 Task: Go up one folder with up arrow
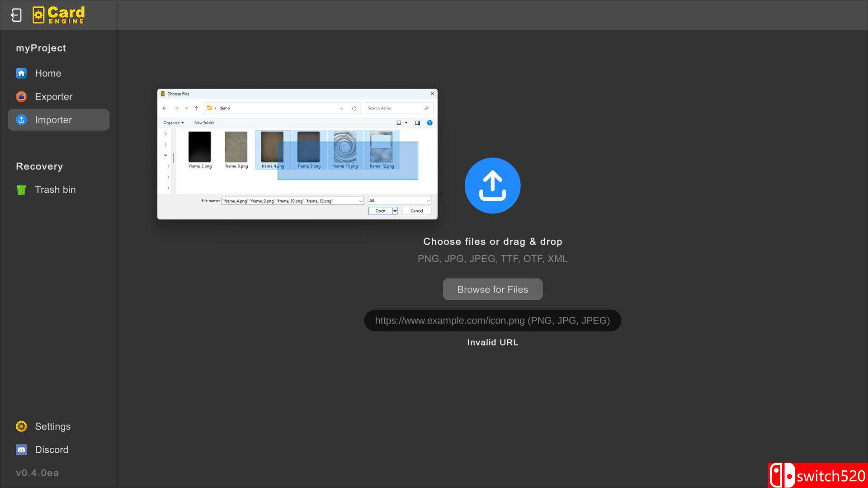[x=197, y=109]
